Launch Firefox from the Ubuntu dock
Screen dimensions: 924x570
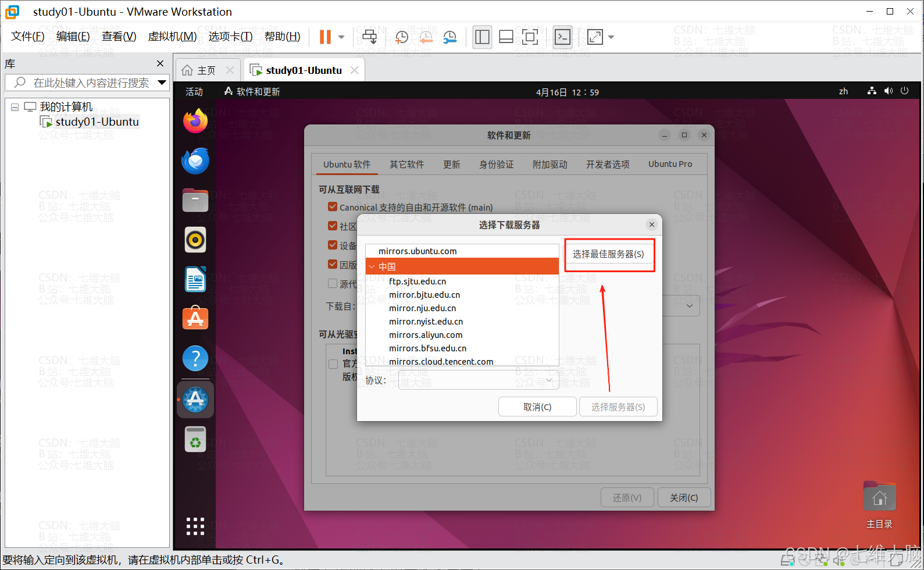pos(195,121)
